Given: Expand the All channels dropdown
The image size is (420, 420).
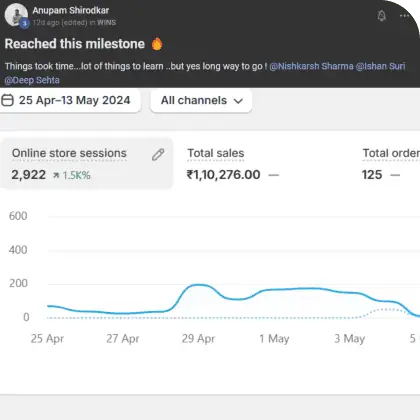Looking at the screenshot, I should 201,100.
